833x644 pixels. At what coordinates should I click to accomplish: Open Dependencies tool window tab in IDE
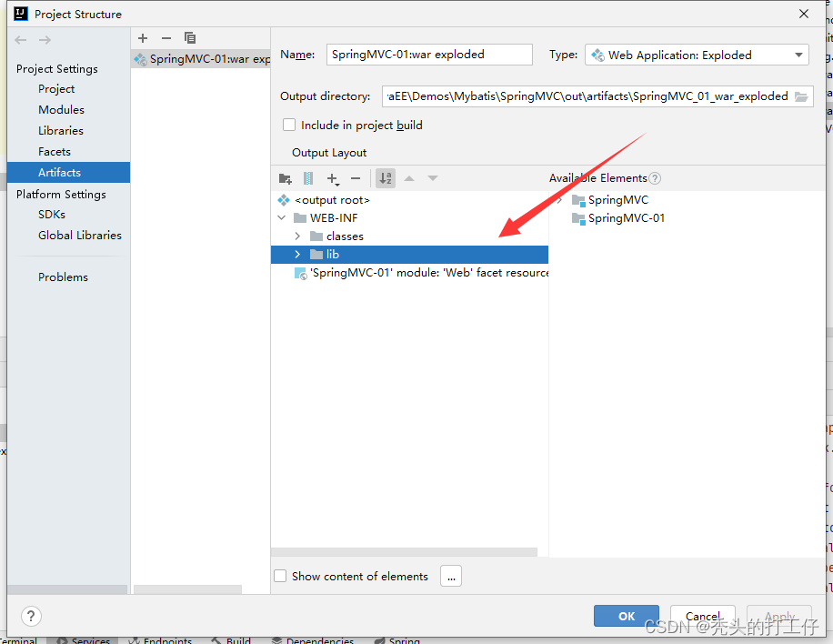click(313, 640)
